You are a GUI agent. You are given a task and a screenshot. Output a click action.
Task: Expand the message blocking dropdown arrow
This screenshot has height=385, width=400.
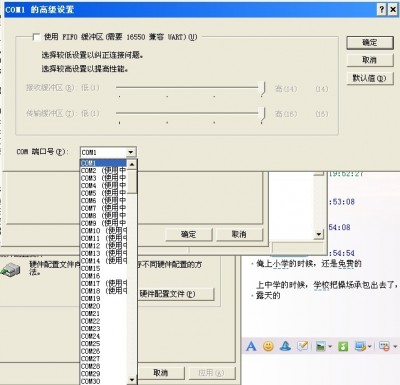pos(395,347)
